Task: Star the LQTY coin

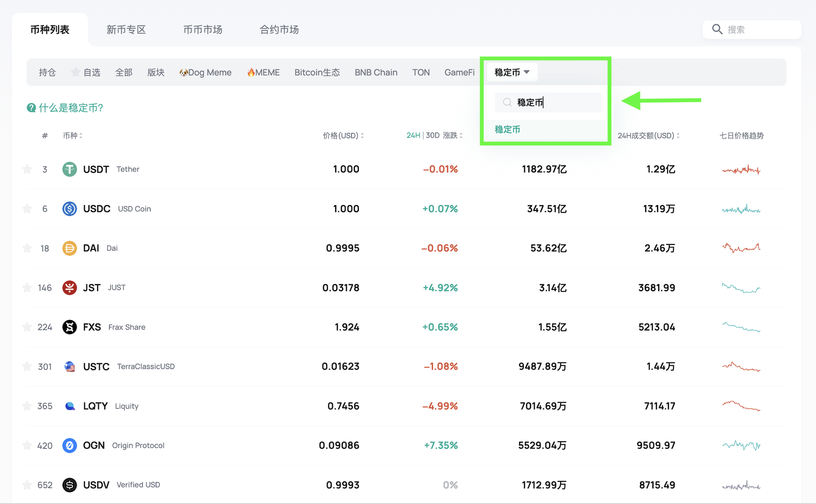Action: 27,406
